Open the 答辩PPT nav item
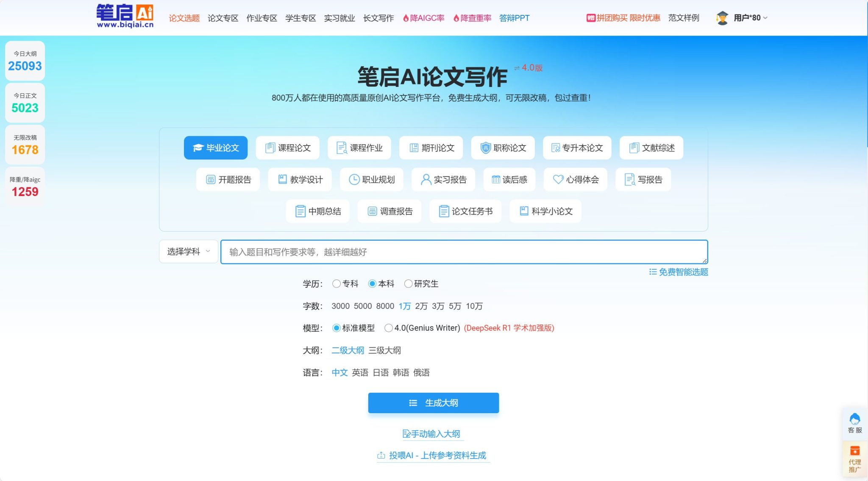868x481 pixels. [515, 18]
